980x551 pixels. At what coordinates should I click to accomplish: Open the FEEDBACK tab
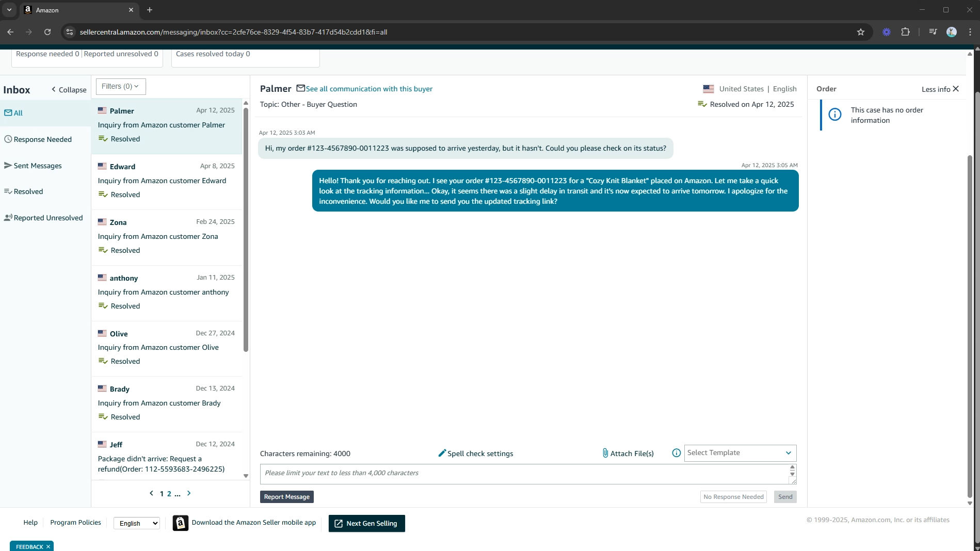[29, 547]
